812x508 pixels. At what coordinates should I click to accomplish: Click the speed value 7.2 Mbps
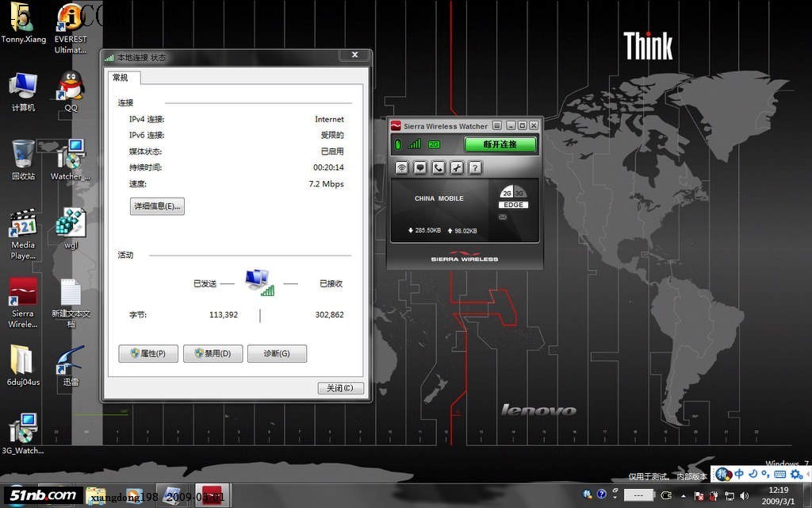326,184
